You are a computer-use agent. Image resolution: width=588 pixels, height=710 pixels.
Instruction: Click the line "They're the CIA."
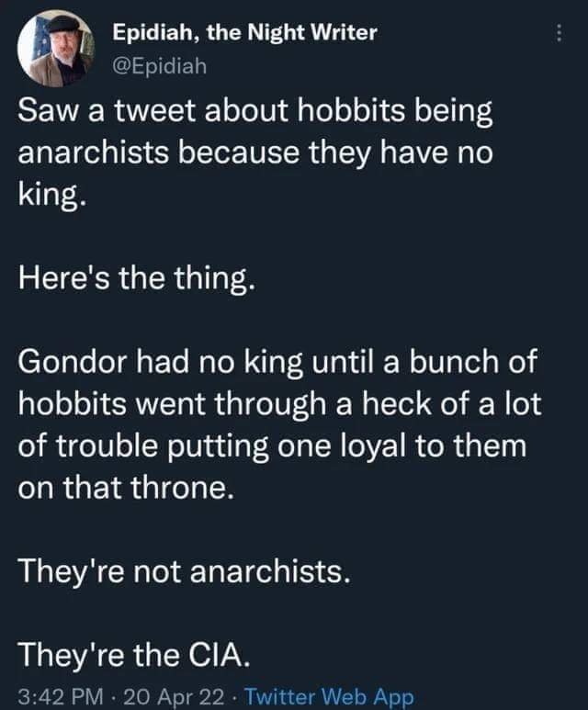click(x=134, y=655)
